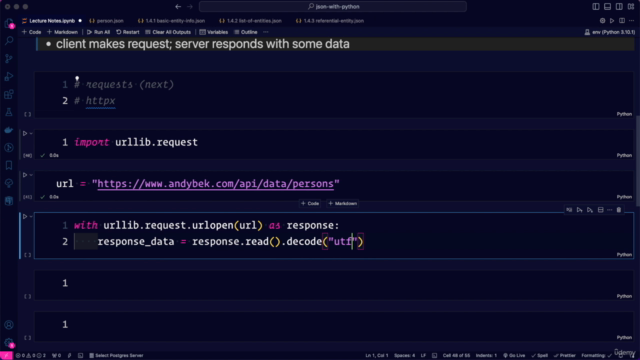640x360 pixels.
Task: Open the Docker whale view
Action: (9, 130)
